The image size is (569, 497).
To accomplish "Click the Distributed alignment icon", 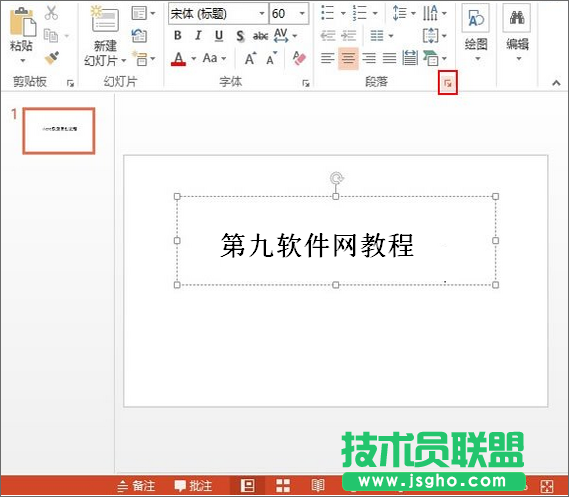I will click(x=410, y=58).
